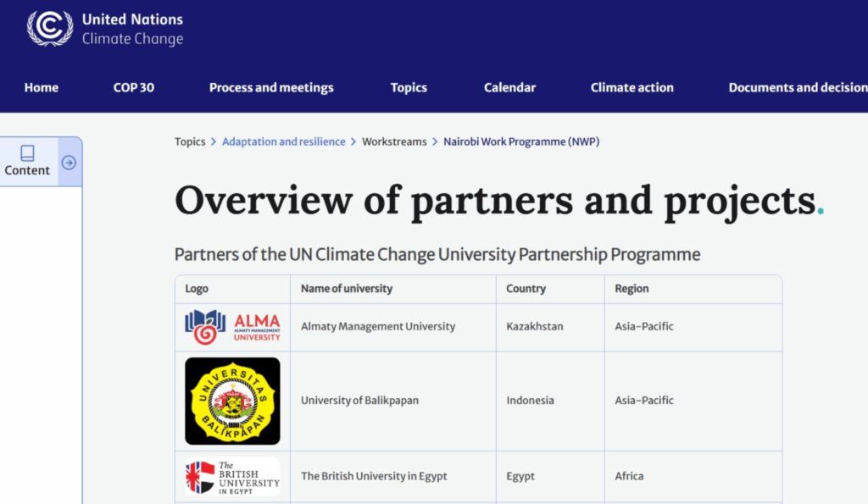Open the Topics navigation menu
Screen dimensions: 868x504
[x=409, y=87]
